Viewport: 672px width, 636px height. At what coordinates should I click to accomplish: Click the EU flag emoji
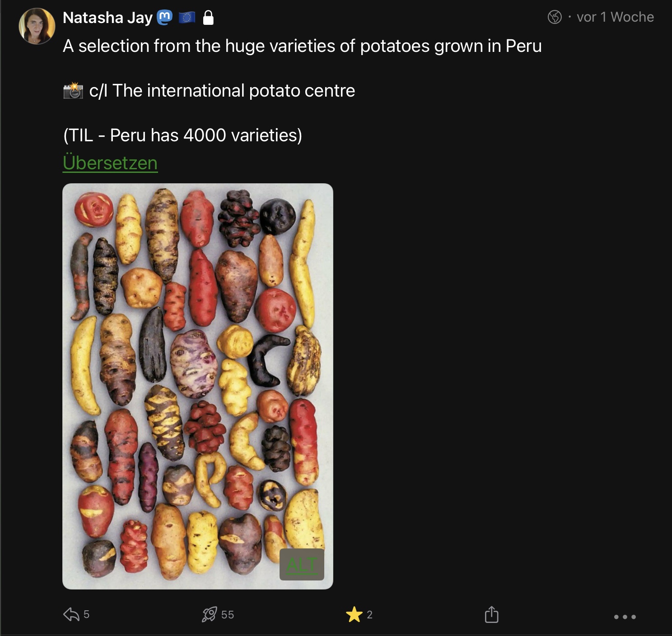(187, 18)
